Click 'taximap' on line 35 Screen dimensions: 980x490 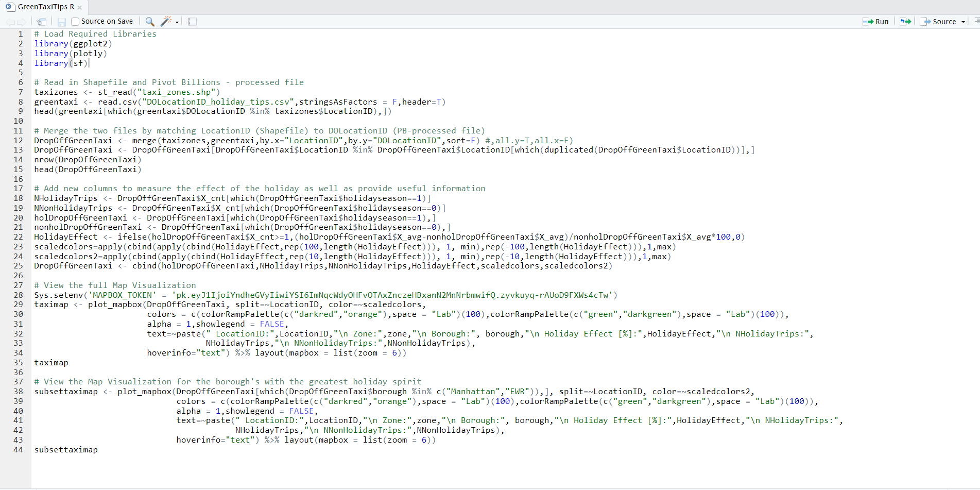click(x=51, y=363)
